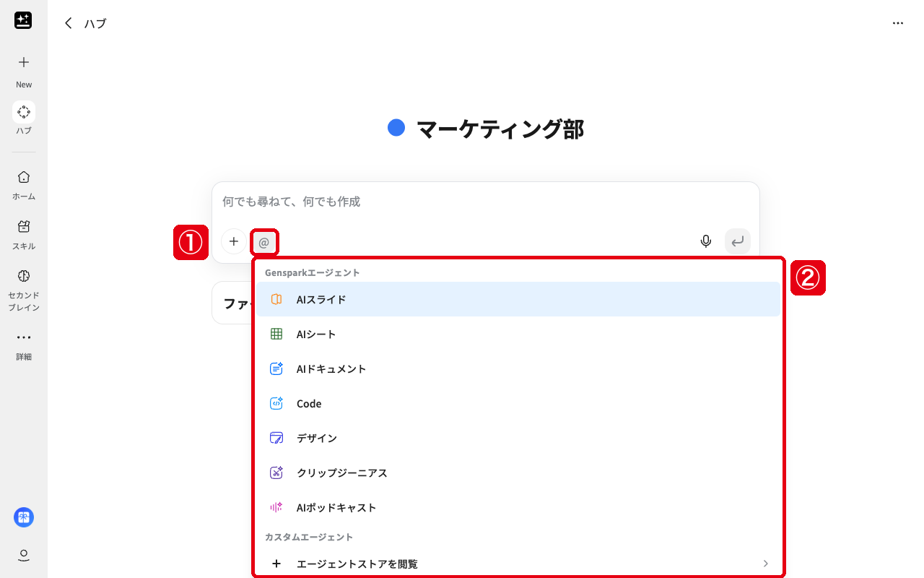Click the blue gift icon in sidebar
Viewport: 924px width, 578px height.
[24, 517]
